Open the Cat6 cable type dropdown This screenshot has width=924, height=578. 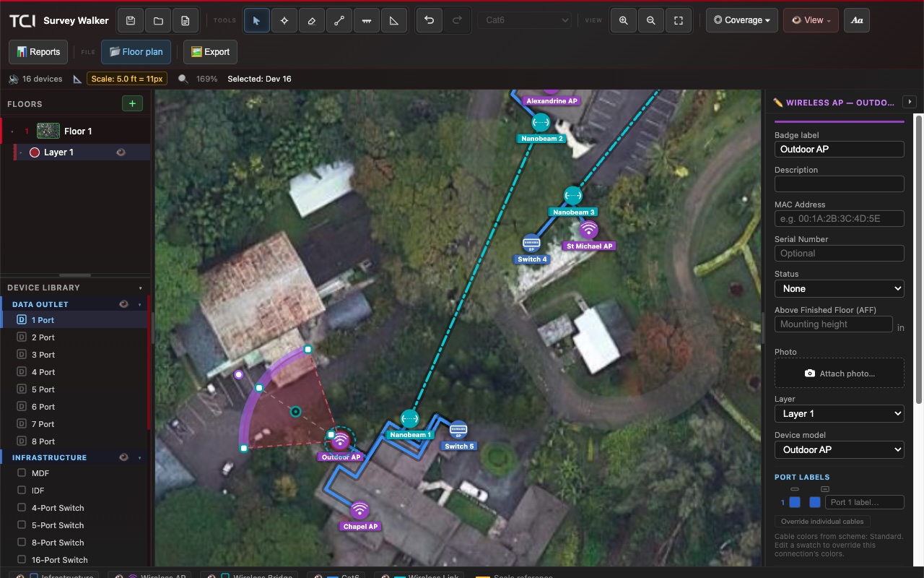tap(525, 20)
